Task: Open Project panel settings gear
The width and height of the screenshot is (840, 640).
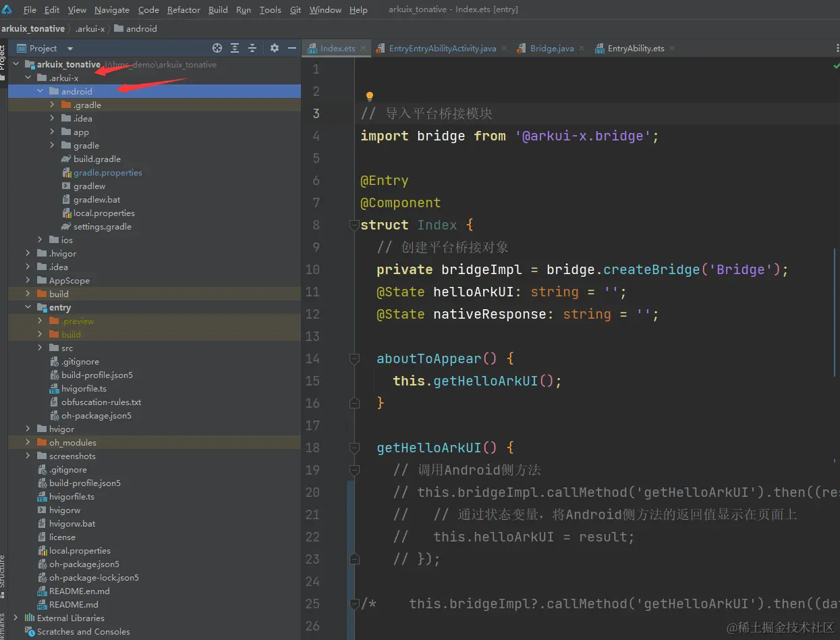Action: 275,48
